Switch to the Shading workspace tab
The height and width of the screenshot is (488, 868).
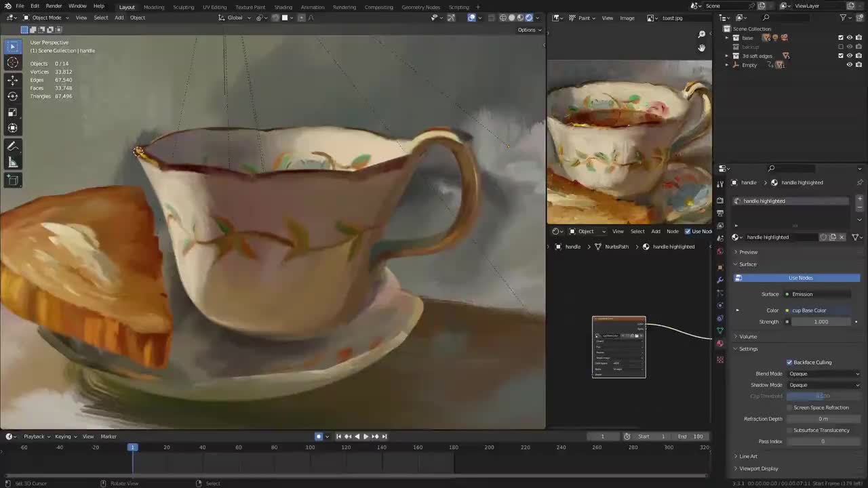283,7
